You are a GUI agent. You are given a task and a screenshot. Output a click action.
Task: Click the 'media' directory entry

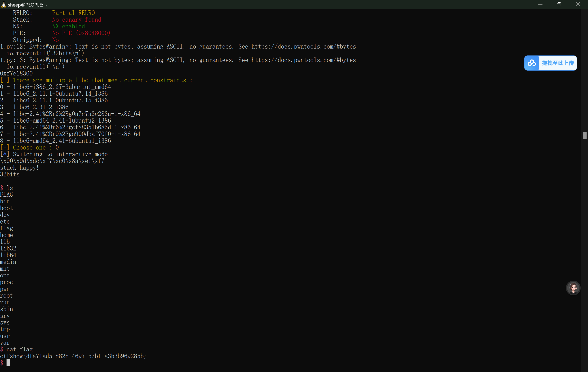point(8,262)
